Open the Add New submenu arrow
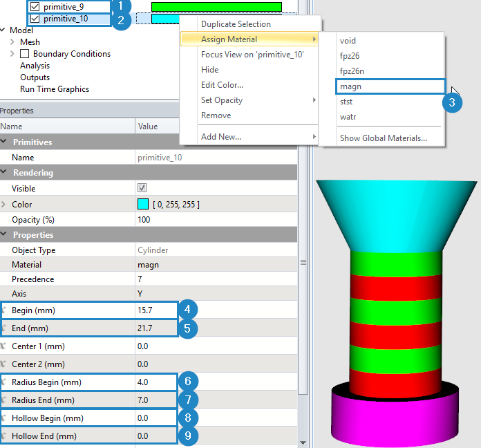 click(314, 137)
